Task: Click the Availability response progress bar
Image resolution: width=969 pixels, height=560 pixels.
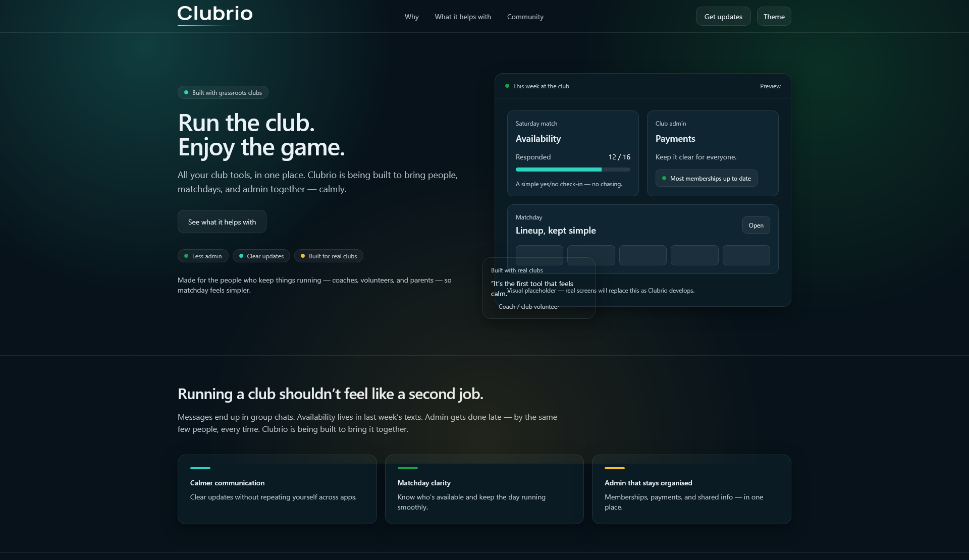Action: point(573,170)
